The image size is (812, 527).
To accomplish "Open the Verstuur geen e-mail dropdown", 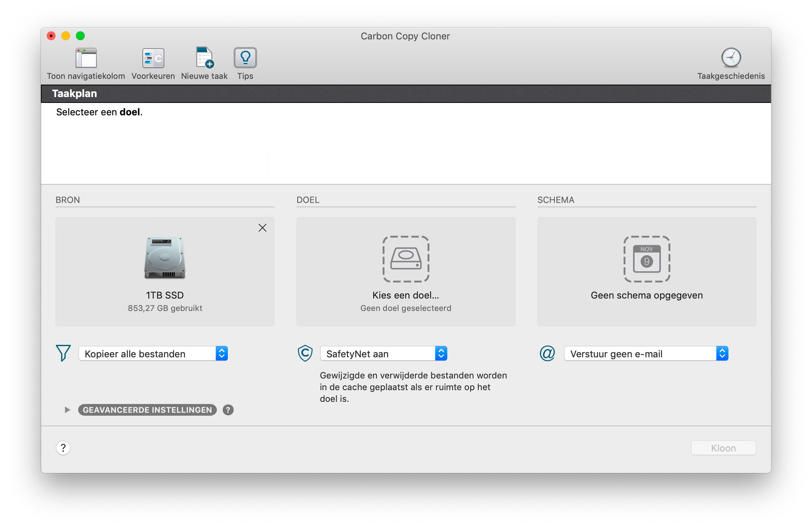I will (646, 353).
